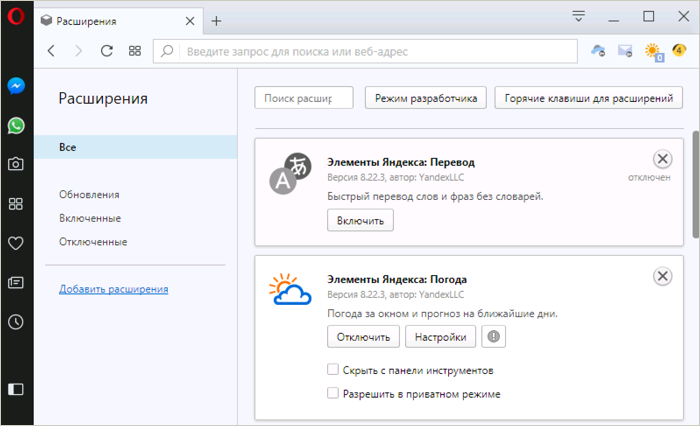Open the Yandex Mail extension icon
Image resolution: width=700 pixels, height=426 pixels.
[625, 51]
